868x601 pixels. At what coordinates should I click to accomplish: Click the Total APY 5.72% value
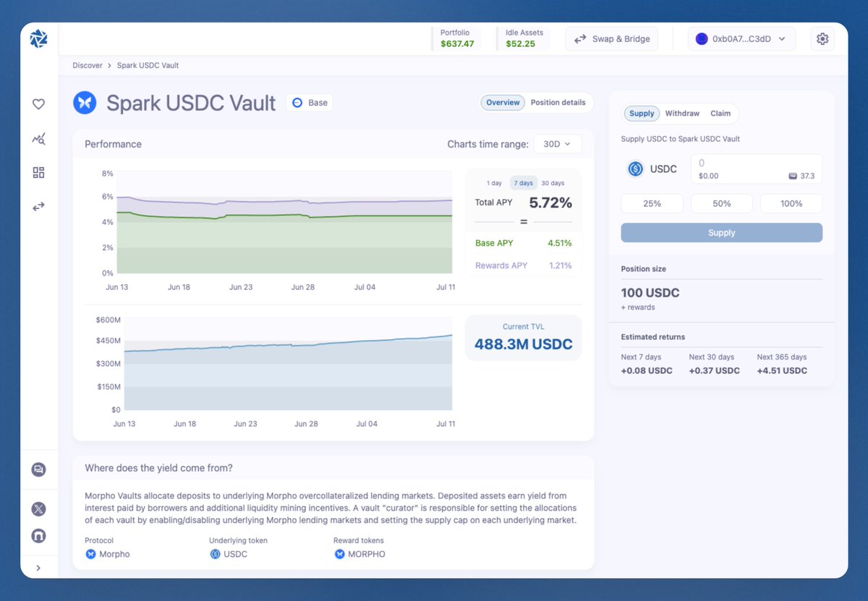click(550, 203)
